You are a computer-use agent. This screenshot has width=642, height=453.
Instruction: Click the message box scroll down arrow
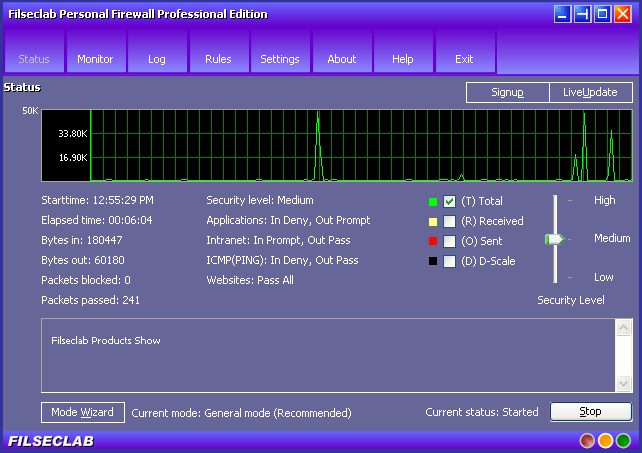pos(624,384)
